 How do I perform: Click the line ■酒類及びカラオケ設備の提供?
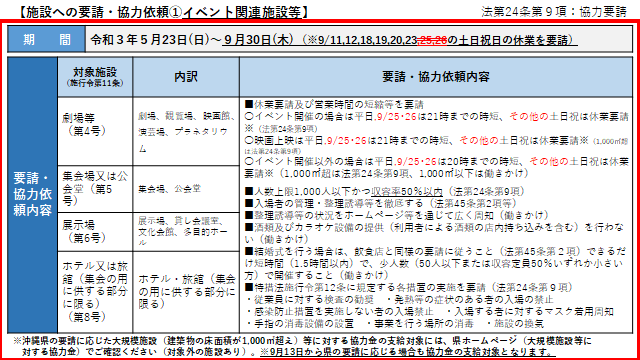(434, 233)
